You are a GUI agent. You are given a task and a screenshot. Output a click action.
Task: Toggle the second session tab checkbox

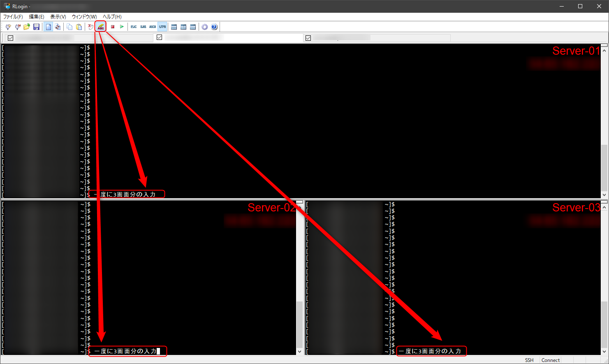pos(160,37)
